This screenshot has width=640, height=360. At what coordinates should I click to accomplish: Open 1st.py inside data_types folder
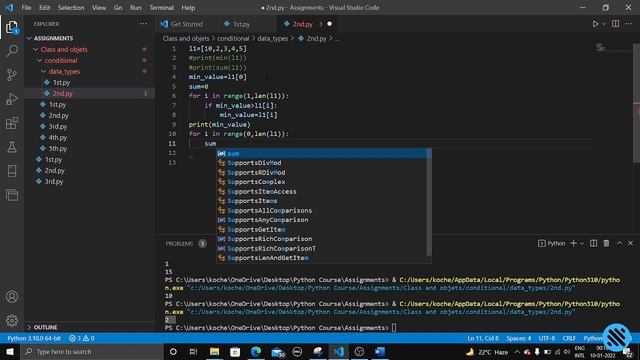click(x=62, y=82)
